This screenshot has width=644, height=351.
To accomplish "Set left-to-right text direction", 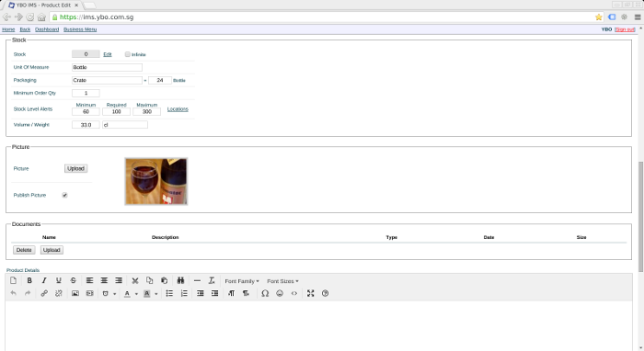I will click(231, 293).
